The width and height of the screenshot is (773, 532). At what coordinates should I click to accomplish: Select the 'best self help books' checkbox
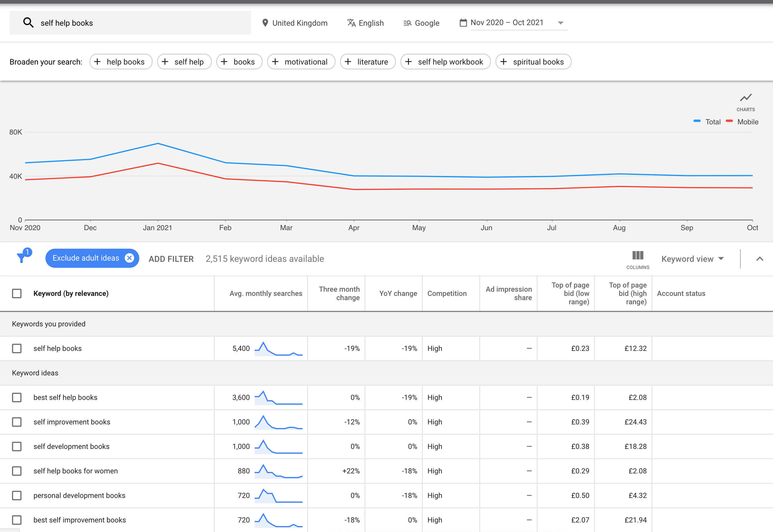(x=17, y=397)
